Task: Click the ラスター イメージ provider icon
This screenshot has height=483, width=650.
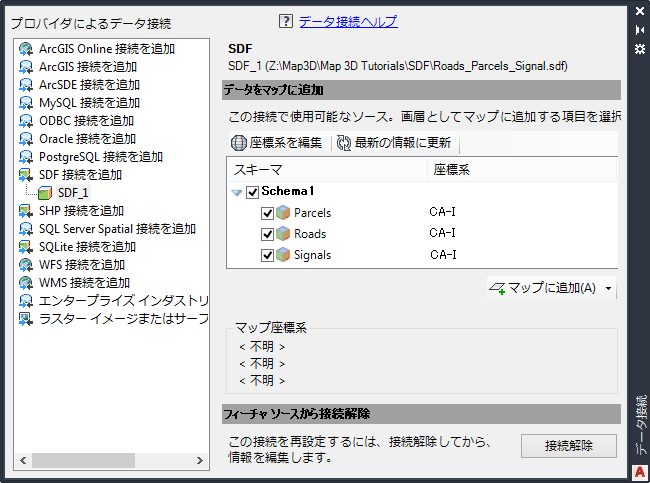Action: click(x=26, y=319)
